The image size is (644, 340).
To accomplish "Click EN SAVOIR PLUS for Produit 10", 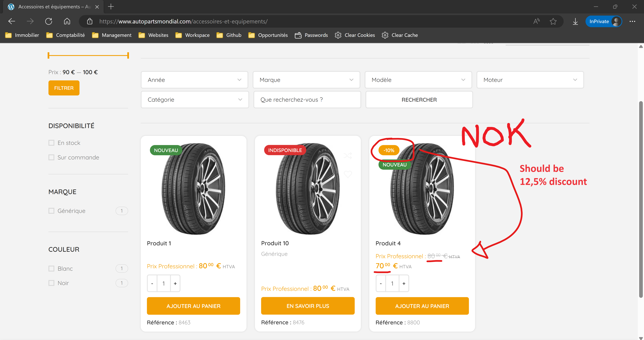I will (308, 306).
